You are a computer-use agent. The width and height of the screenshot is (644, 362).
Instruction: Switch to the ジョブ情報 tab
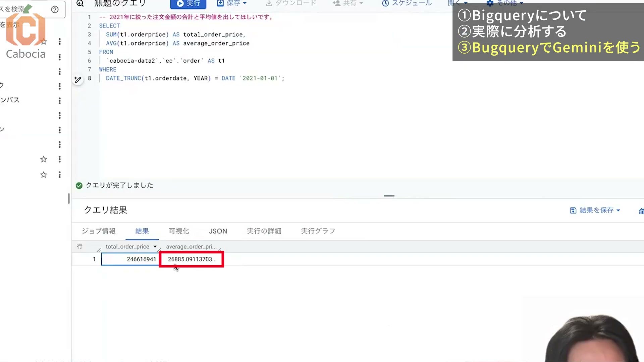click(99, 231)
